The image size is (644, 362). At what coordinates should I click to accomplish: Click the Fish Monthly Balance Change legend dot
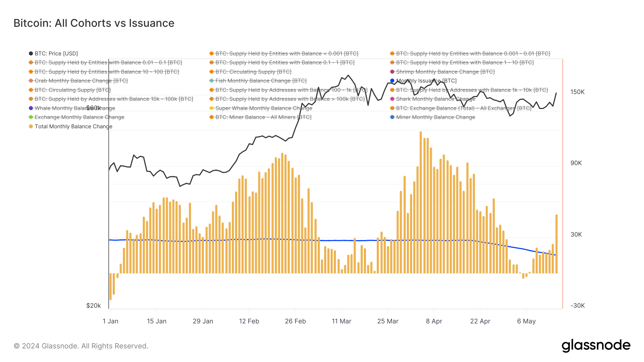pos(211,81)
